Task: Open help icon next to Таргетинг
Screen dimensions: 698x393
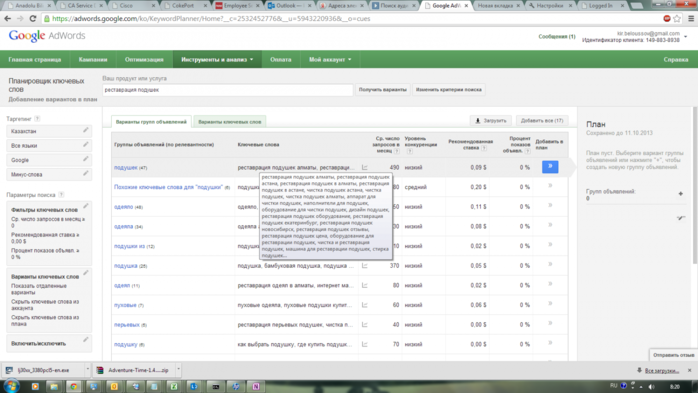Action: pyautogui.click(x=37, y=119)
